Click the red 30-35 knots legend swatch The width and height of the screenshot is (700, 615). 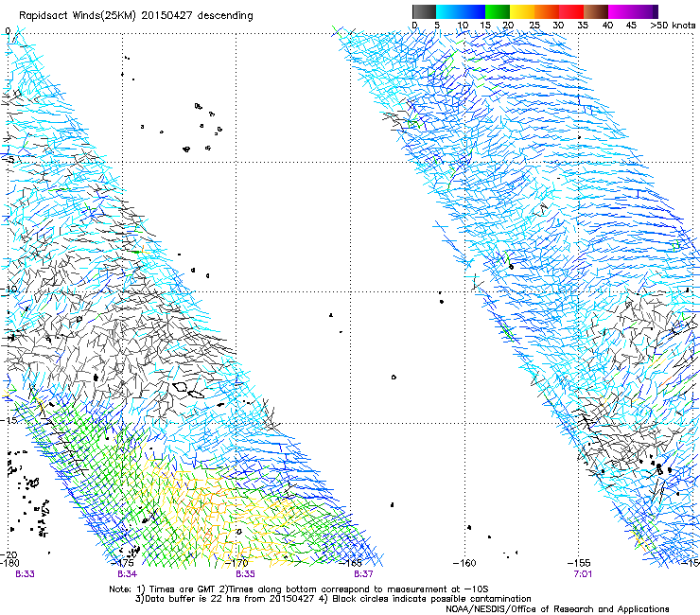tap(571, 11)
